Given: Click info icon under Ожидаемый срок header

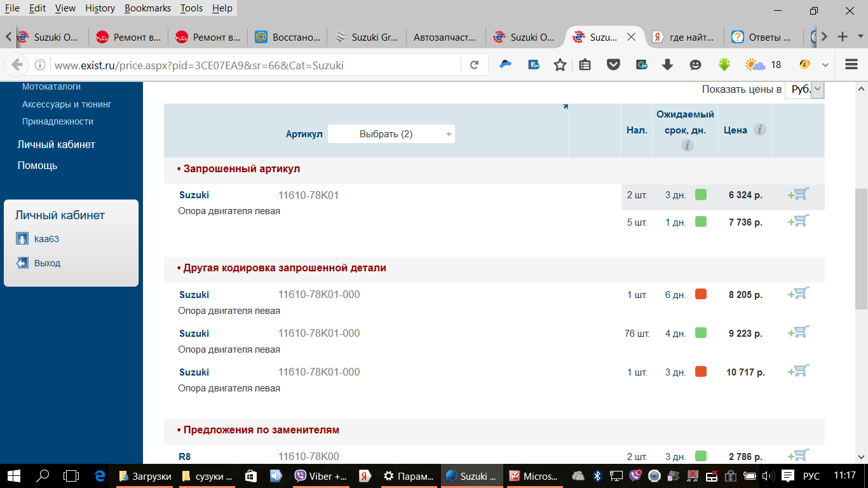Looking at the screenshot, I should [686, 146].
